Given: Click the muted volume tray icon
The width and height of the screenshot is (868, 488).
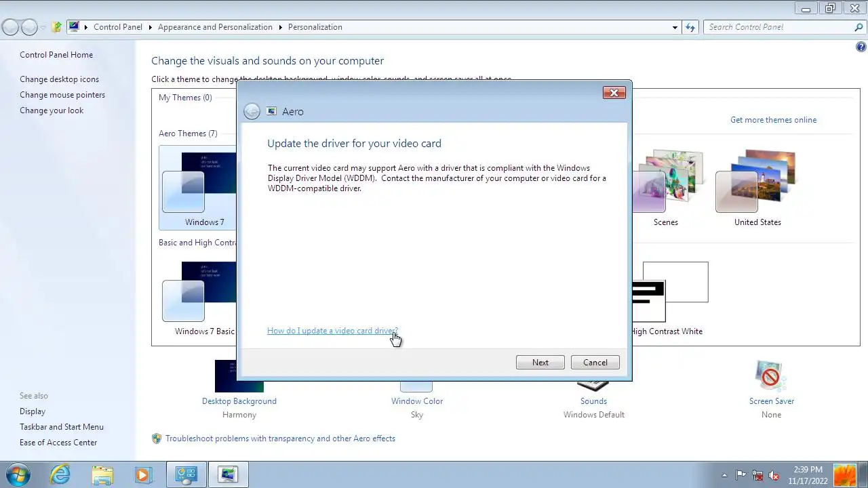Looking at the screenshot, I should click(774, 475).
